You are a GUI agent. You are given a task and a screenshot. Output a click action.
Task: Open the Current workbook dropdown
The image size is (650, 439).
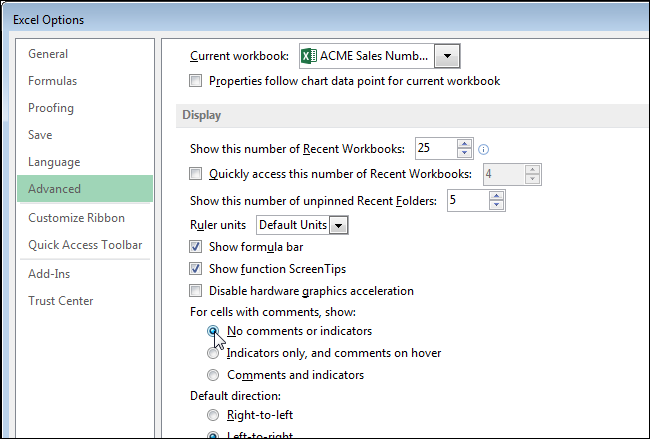tap(448, 55)
